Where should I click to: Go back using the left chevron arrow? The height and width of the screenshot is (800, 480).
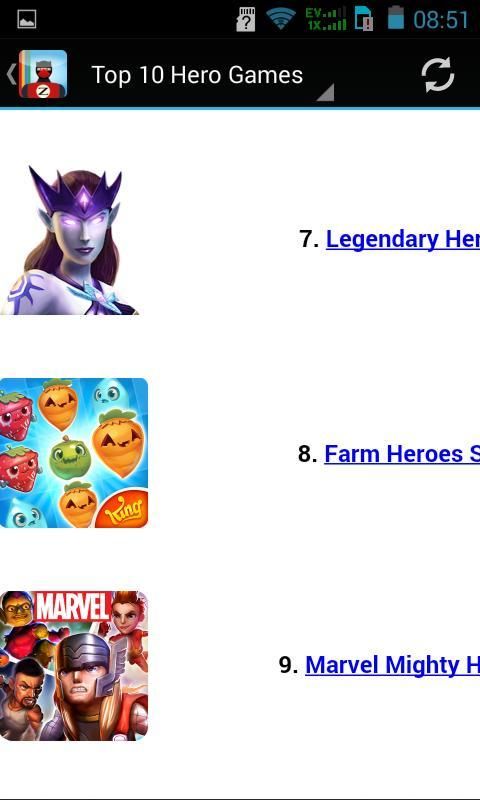coord(11,74)
